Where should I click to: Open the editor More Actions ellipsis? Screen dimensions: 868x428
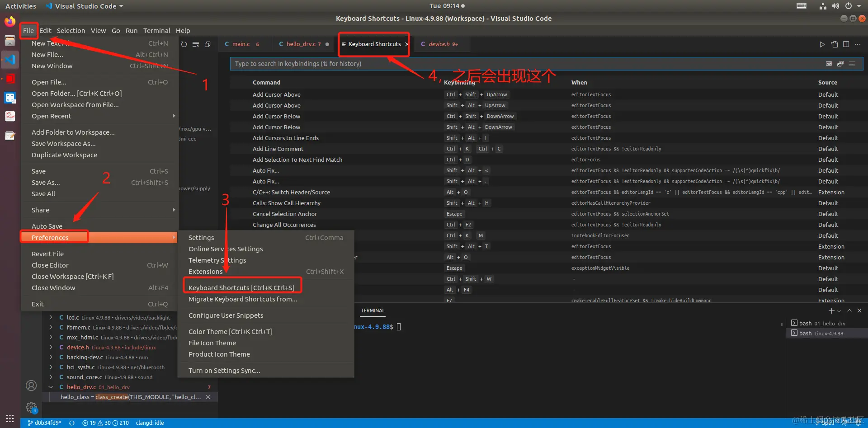[858, 44]
